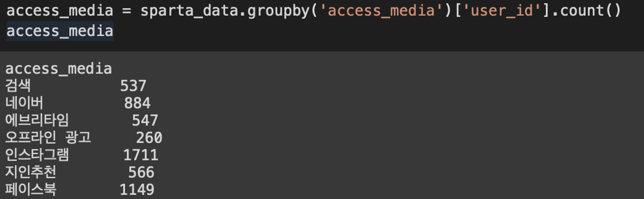Viewport: 644px width, 199px height.
Task: Click the value 1711 in output
Action: (x=141, y=155)
